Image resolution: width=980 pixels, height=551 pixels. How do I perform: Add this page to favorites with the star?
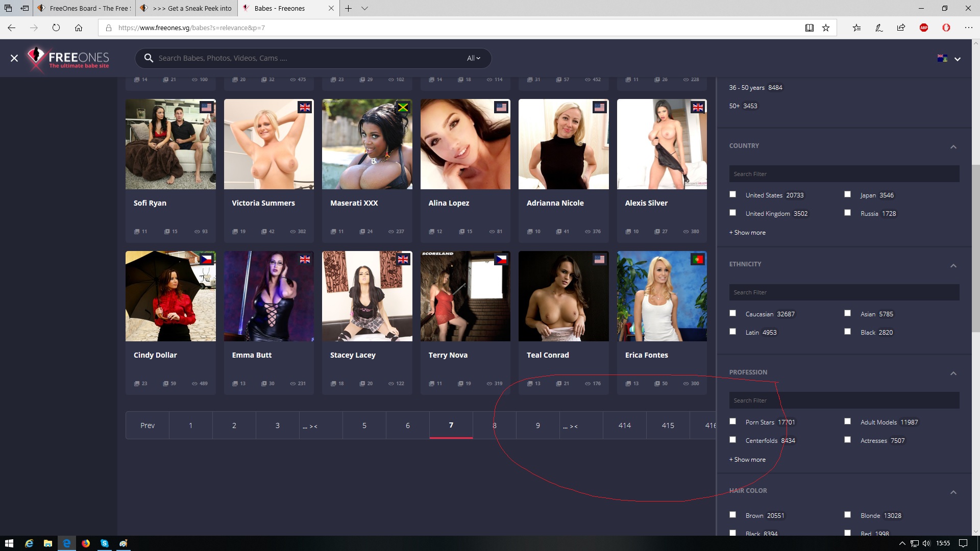(x=826, y=28)
